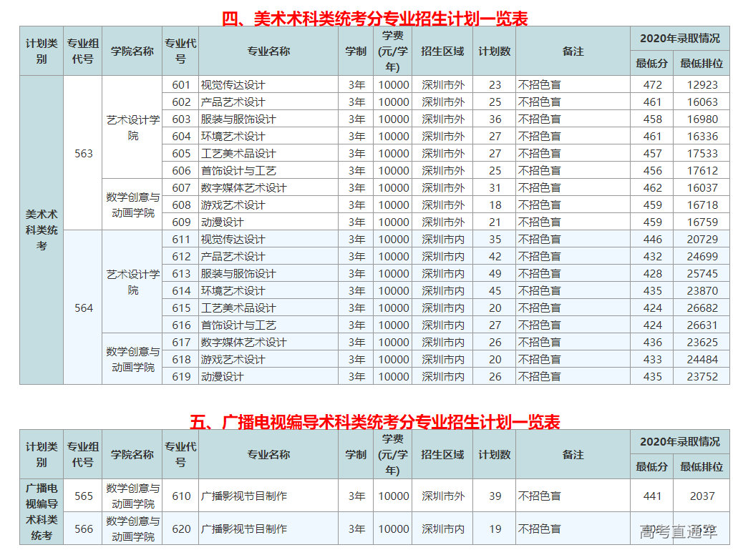
Task: Select the minimum score 472 cell
Action: coord(652,84)
